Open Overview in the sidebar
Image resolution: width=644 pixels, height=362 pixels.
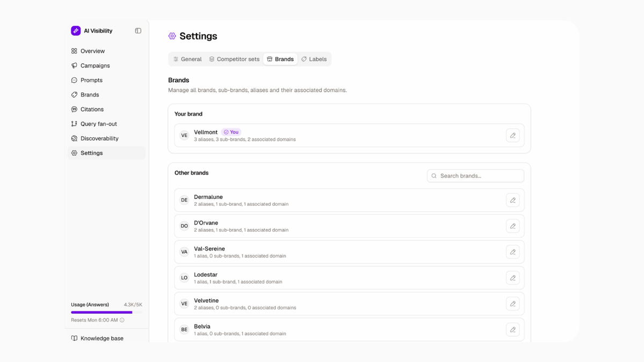tap(107, 51)
